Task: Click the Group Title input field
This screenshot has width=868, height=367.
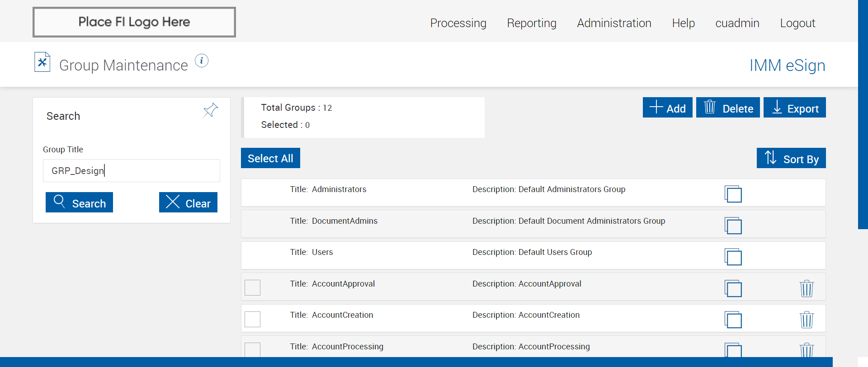Action: [x=132, y=170]
